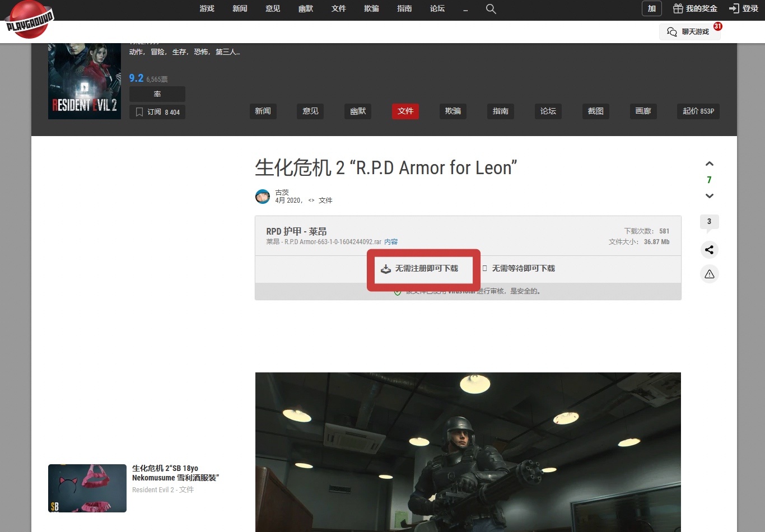The image size is (765, 532).
Task: Expand the top bar more (...) menu
Action: pyautogui.click(x=465, y=10)
